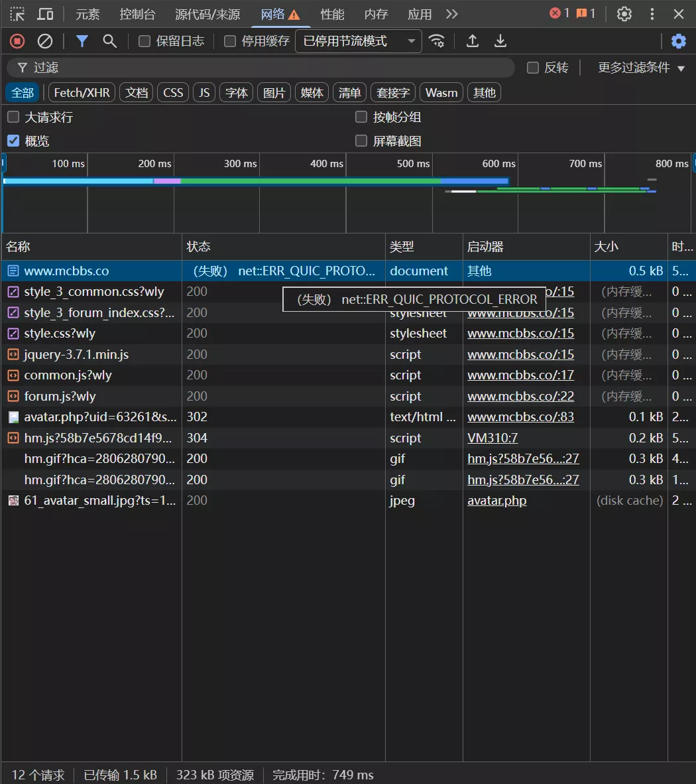Toggle the filter funnel icon
The height and width of the screenshot is (784, 696).
(x=82, y=41)
